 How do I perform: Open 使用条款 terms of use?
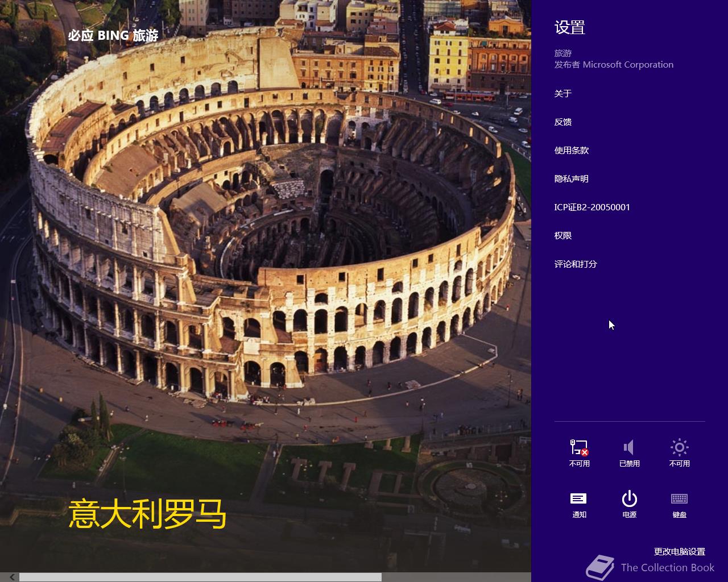(x=572, y=150)
